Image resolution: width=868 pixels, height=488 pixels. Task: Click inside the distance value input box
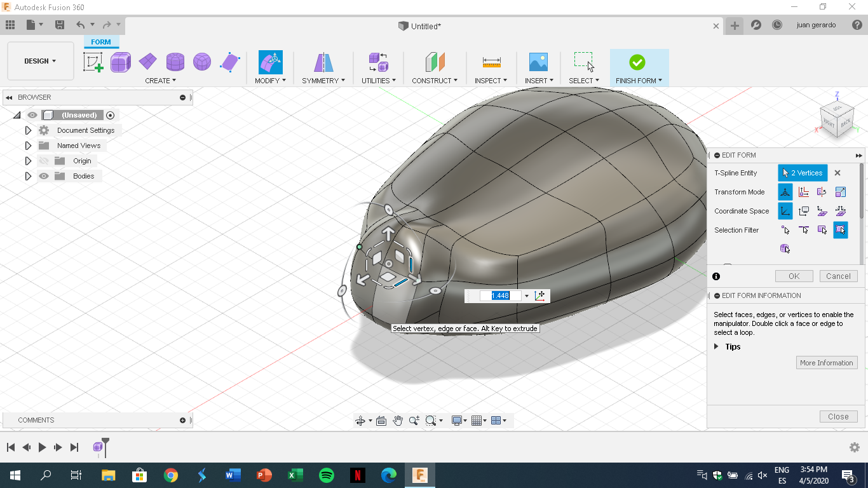coord(502,295)
